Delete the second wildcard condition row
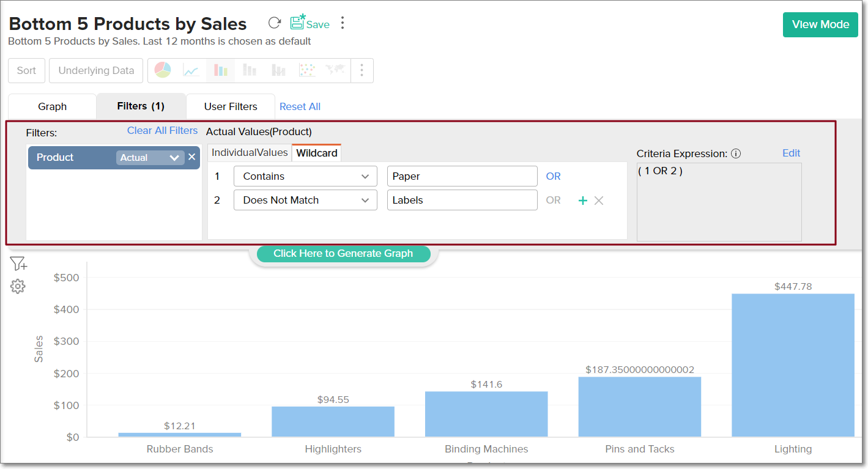The image size is (868, 469). click(x=599, y=201)
